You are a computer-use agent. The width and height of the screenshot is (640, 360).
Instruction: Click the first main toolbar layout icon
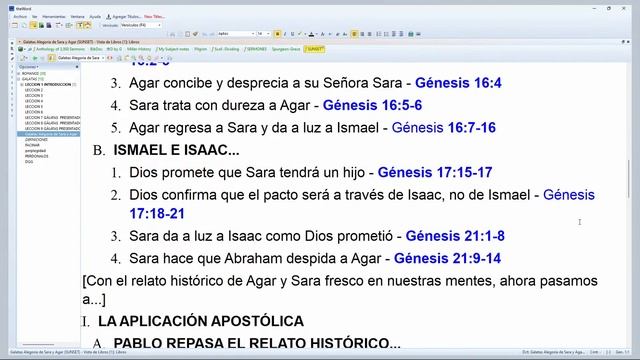pos(15,25)
